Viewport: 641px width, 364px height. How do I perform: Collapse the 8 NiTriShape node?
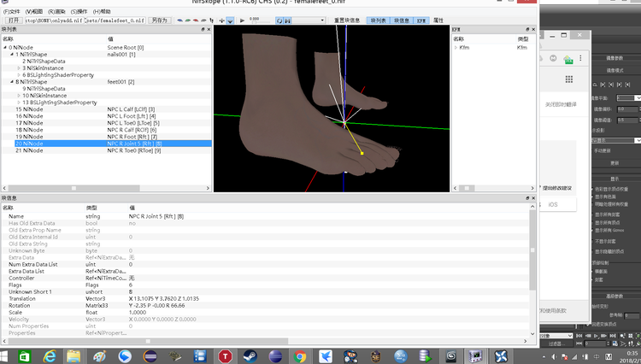click(x=12, y=82)
